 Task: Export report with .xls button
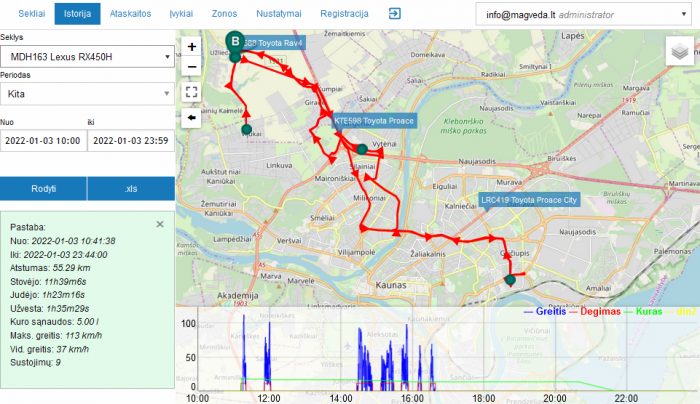tap(130, 188)
